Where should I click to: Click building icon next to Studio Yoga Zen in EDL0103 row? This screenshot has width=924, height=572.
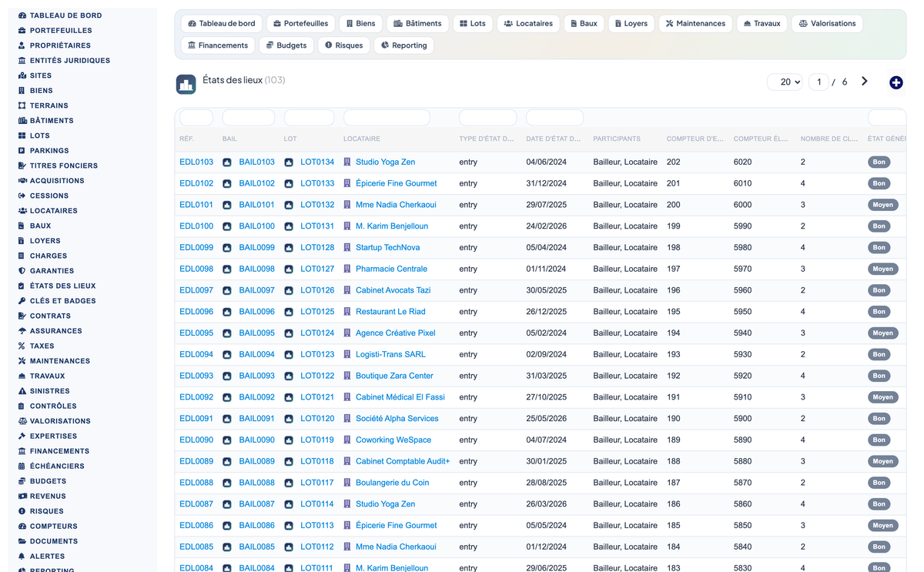click(x=347, y=162)
